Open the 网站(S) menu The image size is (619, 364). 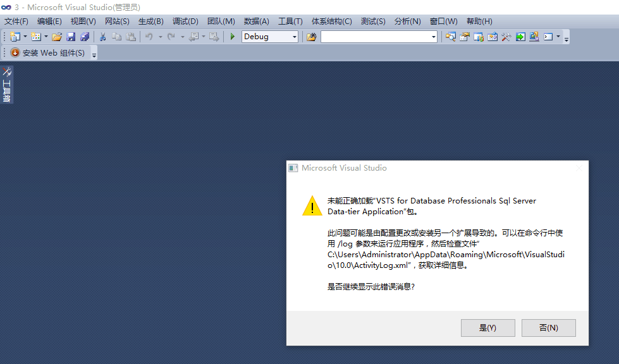tap(117, 21)
